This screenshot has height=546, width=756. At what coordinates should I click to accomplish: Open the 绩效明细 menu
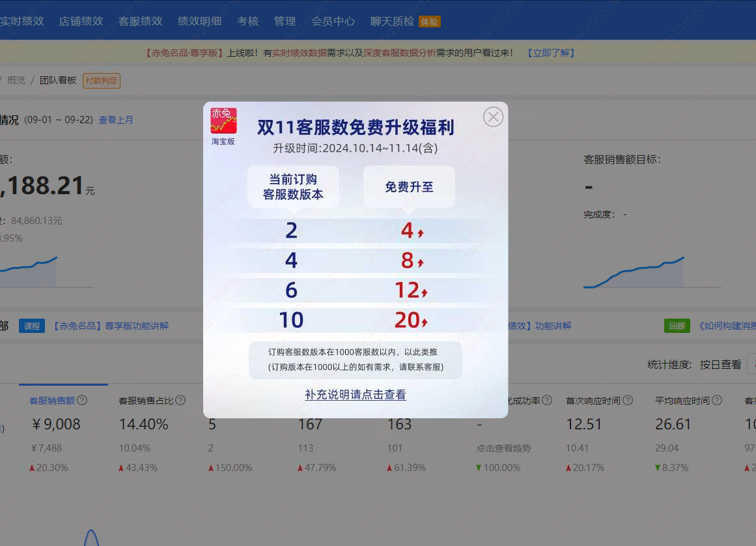pos(200,22)
